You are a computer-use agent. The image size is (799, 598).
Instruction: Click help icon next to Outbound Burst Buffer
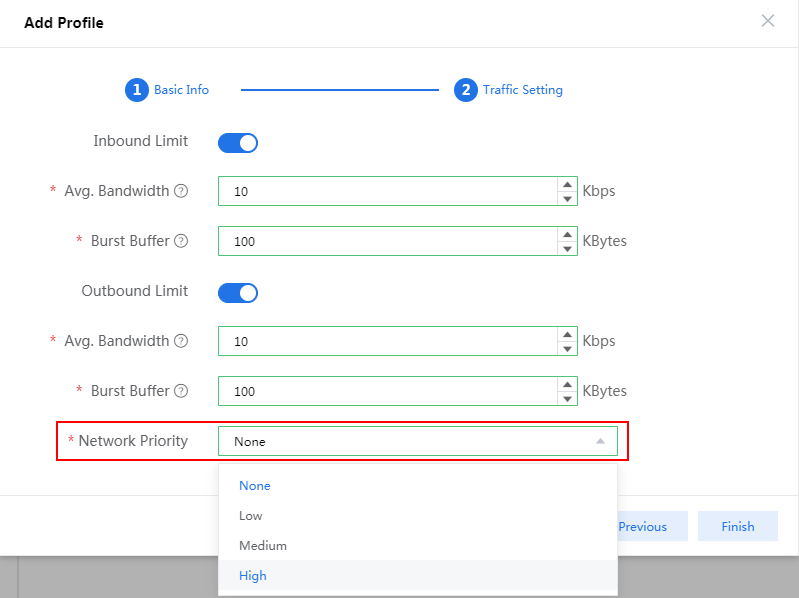tap(181, 391)
